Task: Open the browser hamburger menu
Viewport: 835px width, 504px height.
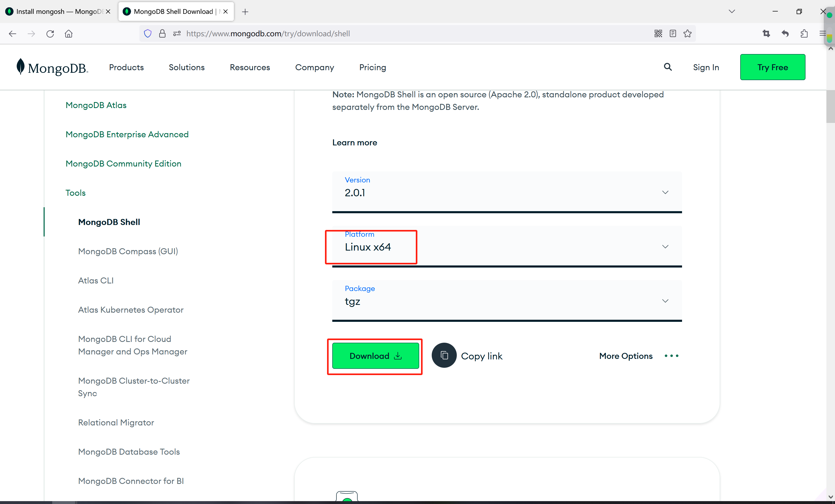Action: click(x=822, y=34)
